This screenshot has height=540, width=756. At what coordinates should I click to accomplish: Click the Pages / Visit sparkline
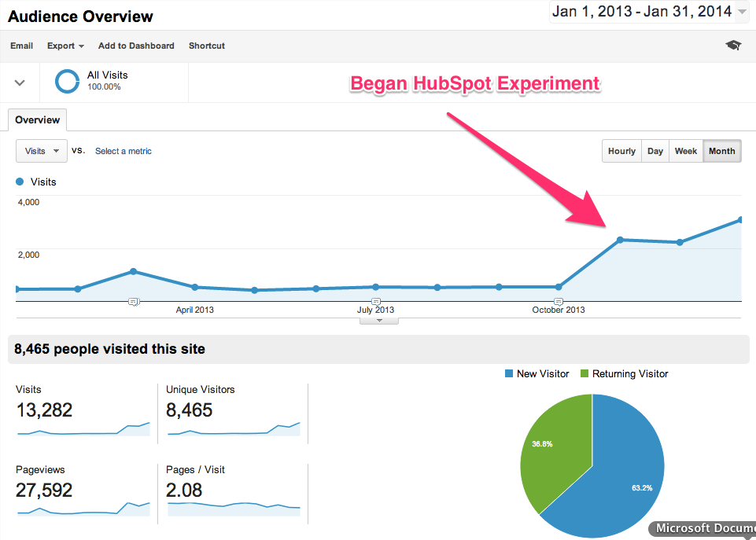click(x=234, y=509)
